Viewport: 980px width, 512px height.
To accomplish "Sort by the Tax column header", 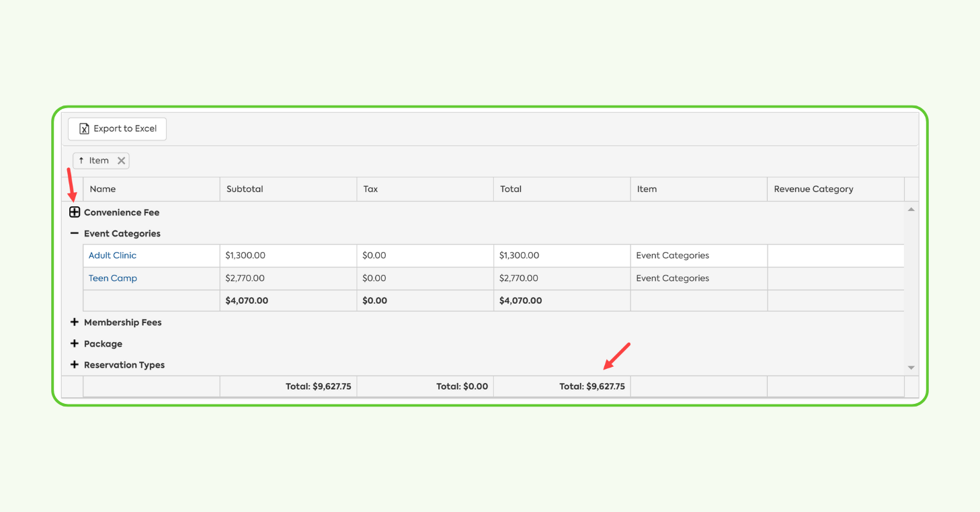I will click(370, 189).
